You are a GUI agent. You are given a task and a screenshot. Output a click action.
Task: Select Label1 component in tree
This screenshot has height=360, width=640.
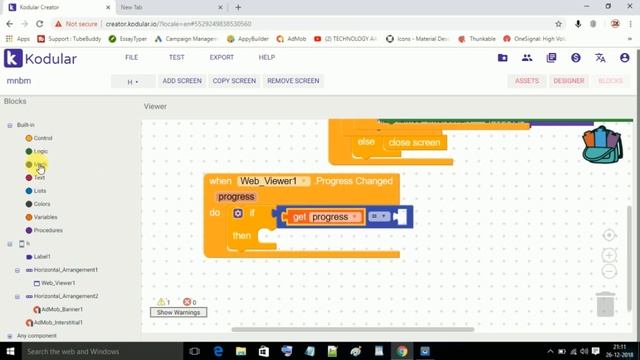click(38, 257)
